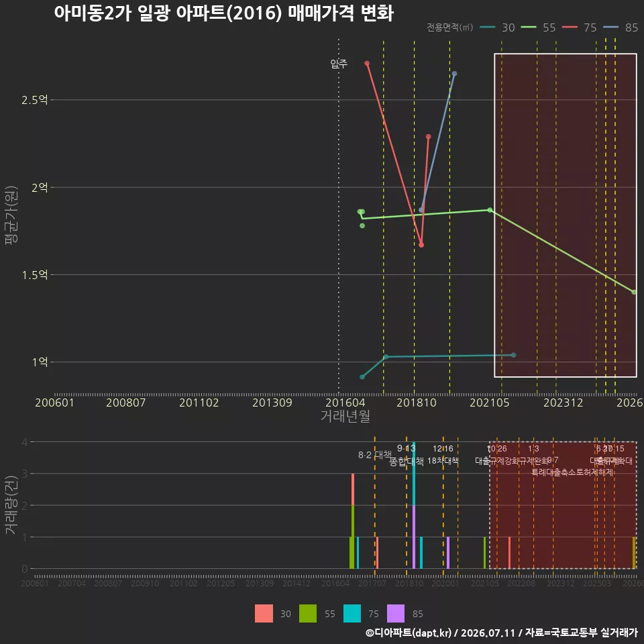Click the '9·13 종합대책' annotation
The width and height of the screenshot is (644, 644).
click(x=407, y=455)
